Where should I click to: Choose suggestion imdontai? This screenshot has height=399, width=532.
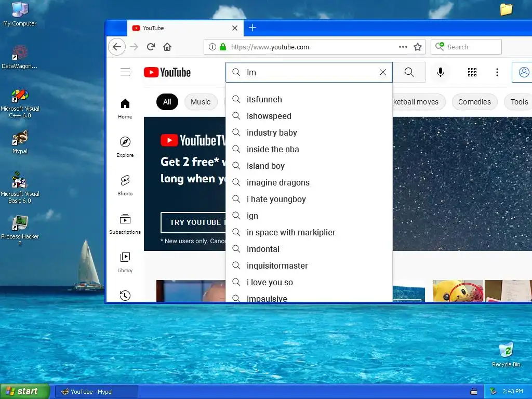pos(309,249)
